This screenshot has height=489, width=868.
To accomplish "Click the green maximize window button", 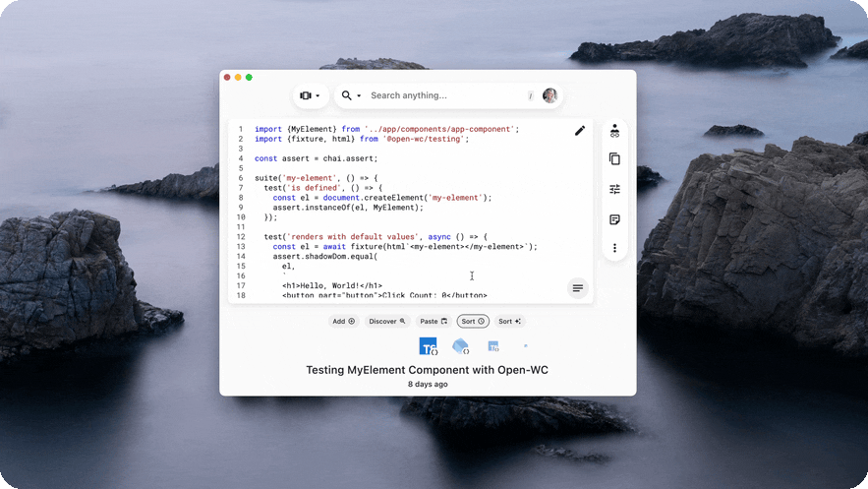I will pos(249,78).
